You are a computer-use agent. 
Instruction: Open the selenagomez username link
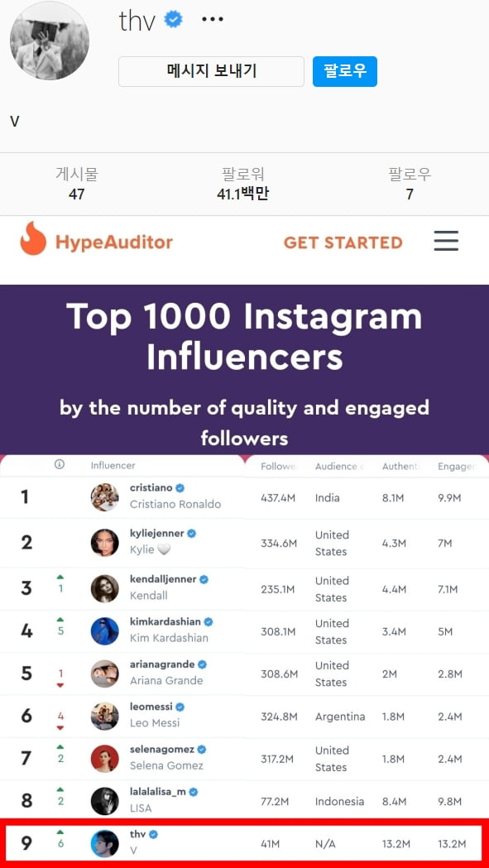tap(161, 749)
